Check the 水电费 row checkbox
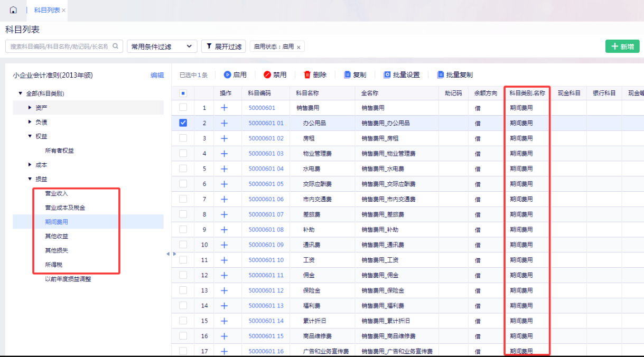This screenshot has width=644, height=357. pos(183,168)
